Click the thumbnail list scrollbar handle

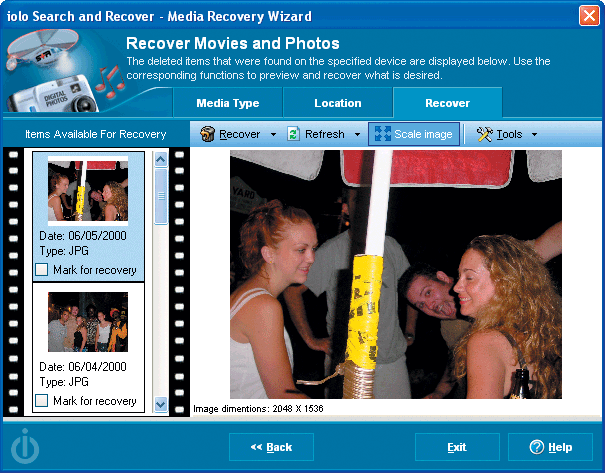161,196
